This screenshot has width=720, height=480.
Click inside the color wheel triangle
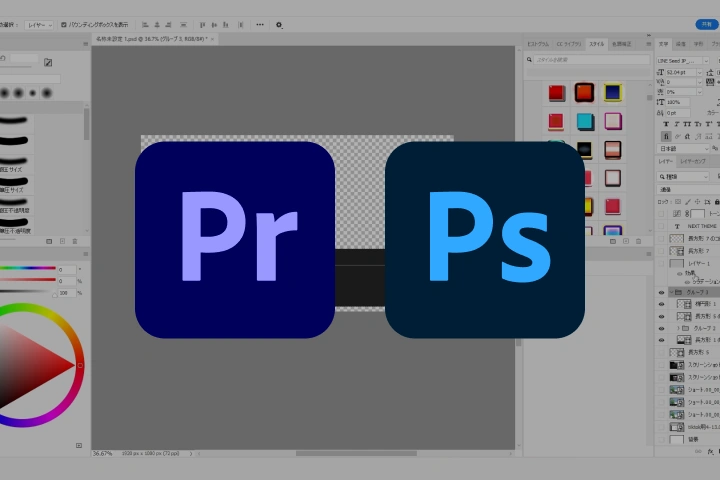pyautogui.click(x=32, y=365)
